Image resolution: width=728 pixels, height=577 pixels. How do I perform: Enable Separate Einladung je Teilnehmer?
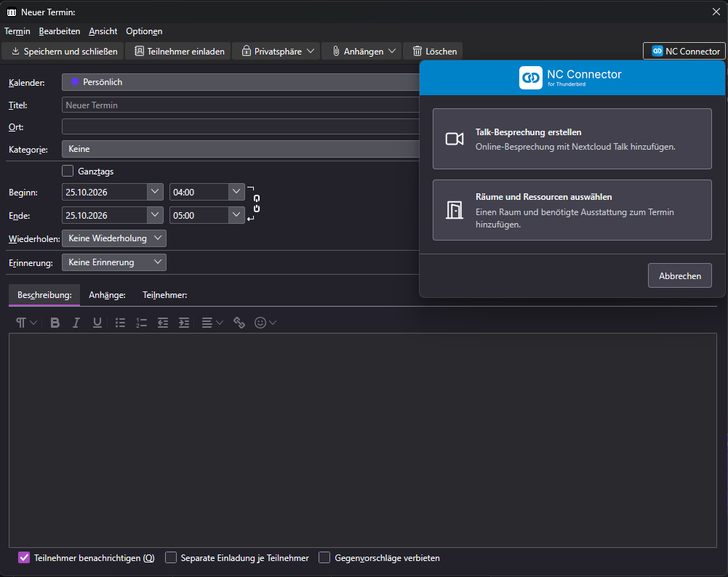tap(171, 557)
